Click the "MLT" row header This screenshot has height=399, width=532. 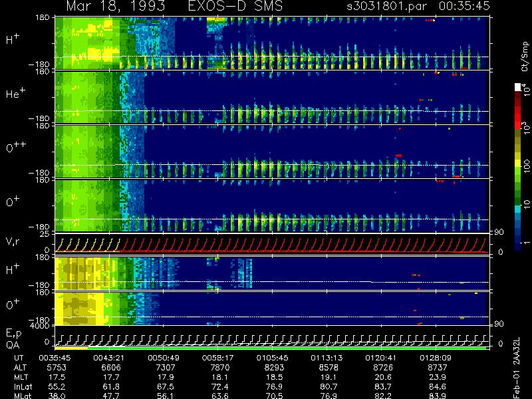tap(21, 377)
